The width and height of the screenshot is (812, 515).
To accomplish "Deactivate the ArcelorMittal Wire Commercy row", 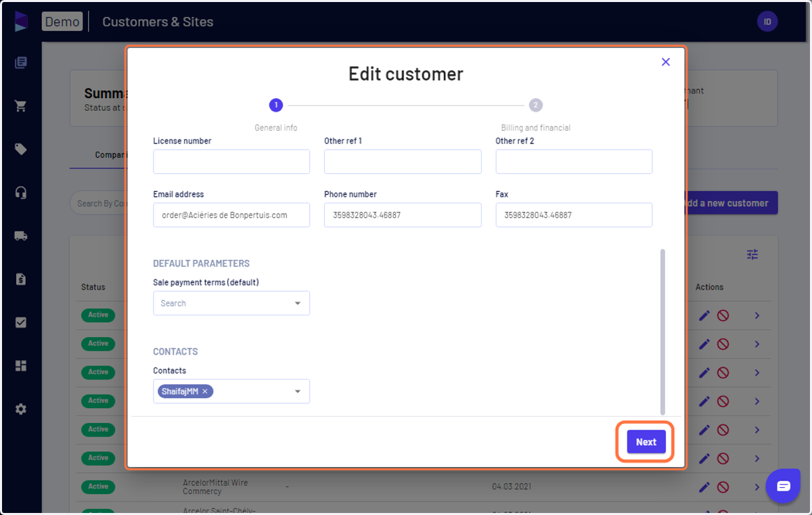I will coord(723,487).
